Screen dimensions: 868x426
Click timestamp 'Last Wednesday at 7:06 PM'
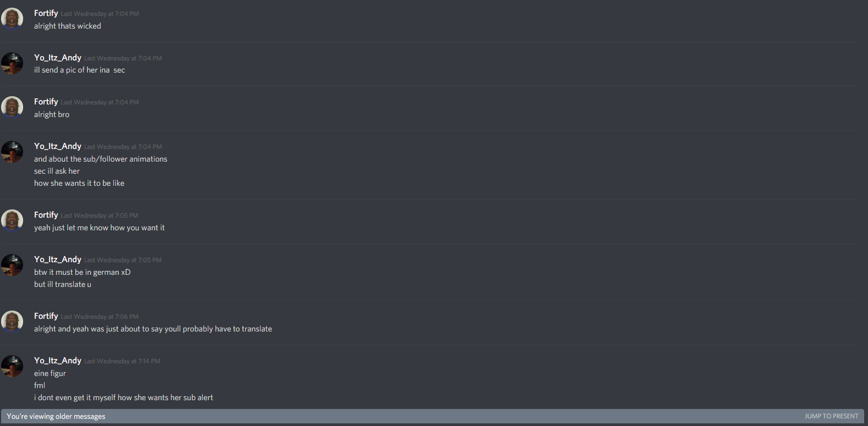pos(99,317)
